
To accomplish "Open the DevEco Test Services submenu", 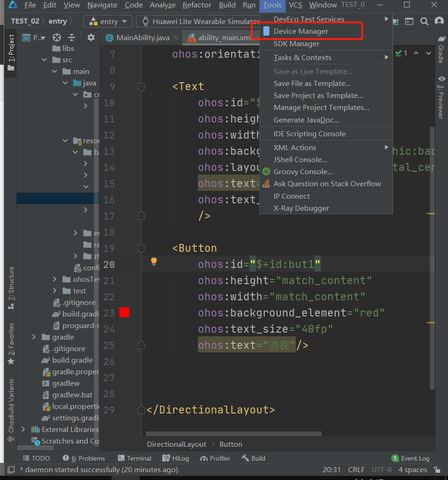I will click(x=326, y=19).
